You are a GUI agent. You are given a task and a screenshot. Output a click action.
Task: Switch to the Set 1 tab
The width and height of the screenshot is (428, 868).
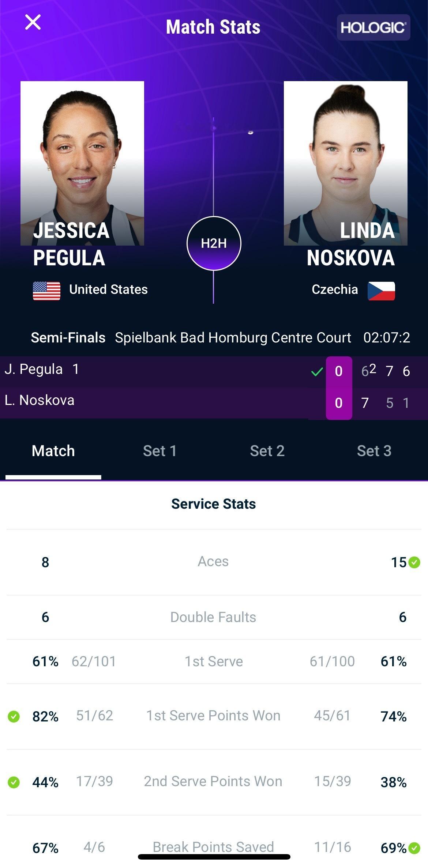(160, 451)
